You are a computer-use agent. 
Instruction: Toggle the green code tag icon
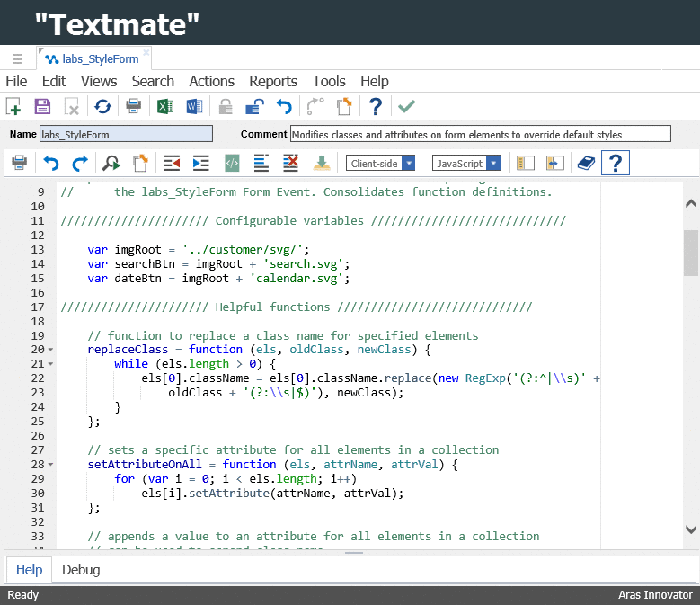point(232,164)
